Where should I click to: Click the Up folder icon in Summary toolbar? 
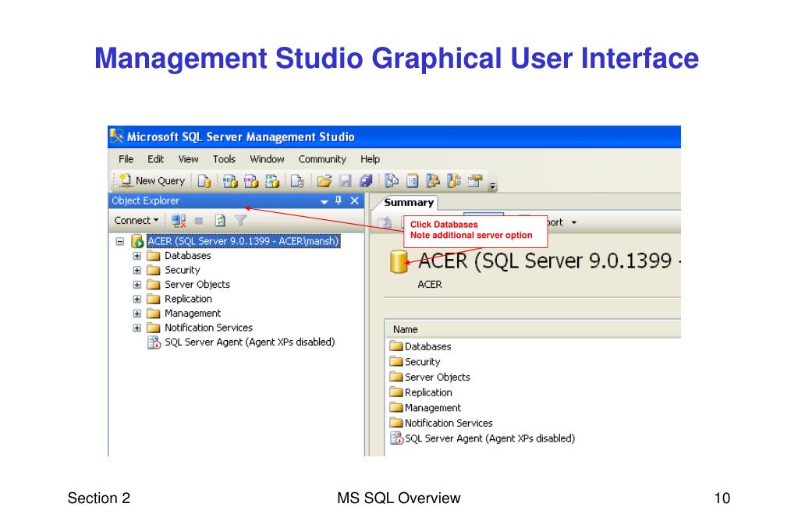385,222
